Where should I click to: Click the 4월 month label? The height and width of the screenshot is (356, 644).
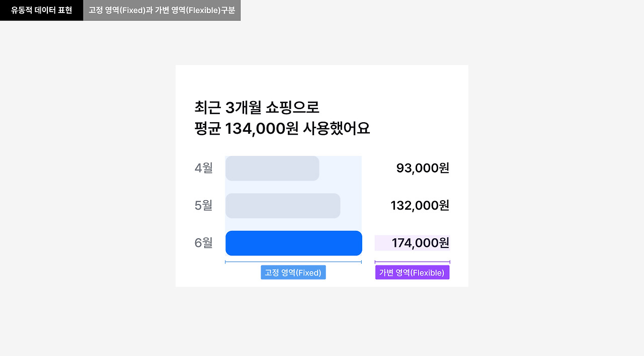tap(204, 168)
